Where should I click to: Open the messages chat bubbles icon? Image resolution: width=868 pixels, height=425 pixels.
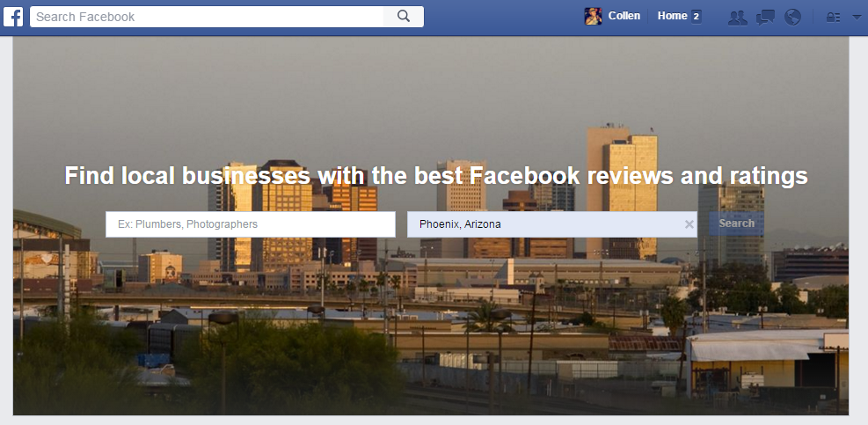(766, 18)
